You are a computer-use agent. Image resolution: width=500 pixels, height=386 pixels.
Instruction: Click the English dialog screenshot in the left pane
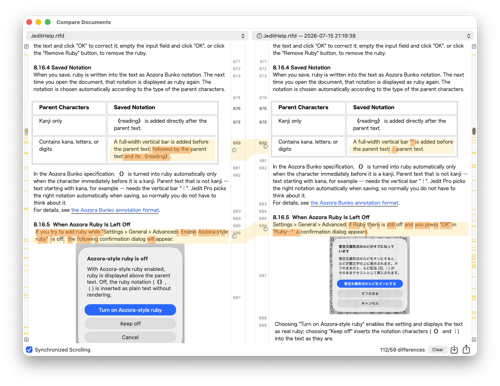tap(130, 293)
